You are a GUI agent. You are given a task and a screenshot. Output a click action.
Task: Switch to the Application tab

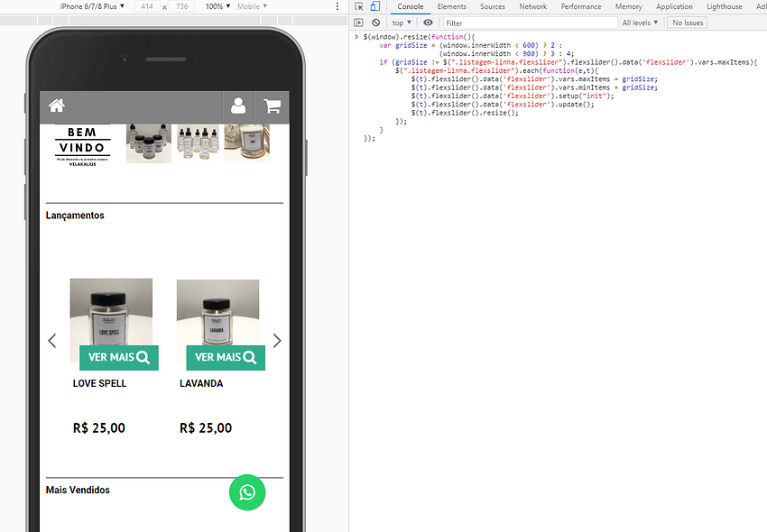(674, 6)
